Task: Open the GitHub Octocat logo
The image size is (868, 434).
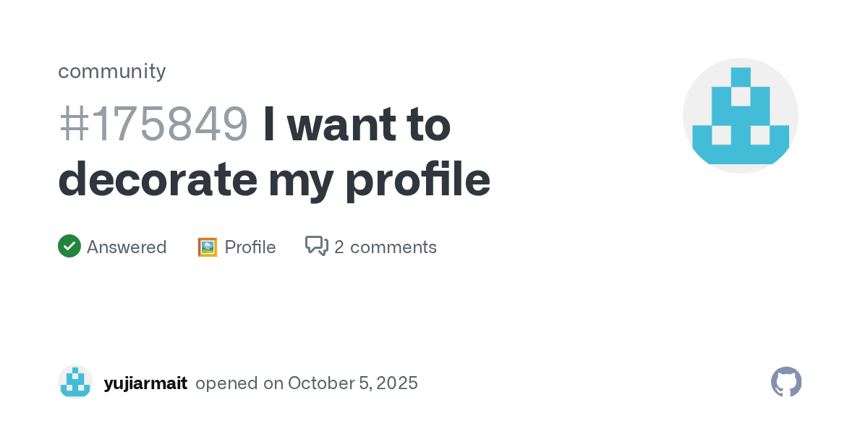Action: coord(786,382)
